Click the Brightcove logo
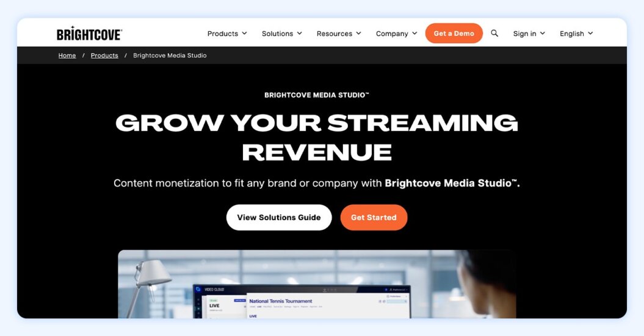644x336 pixels. tap(89, 34)
